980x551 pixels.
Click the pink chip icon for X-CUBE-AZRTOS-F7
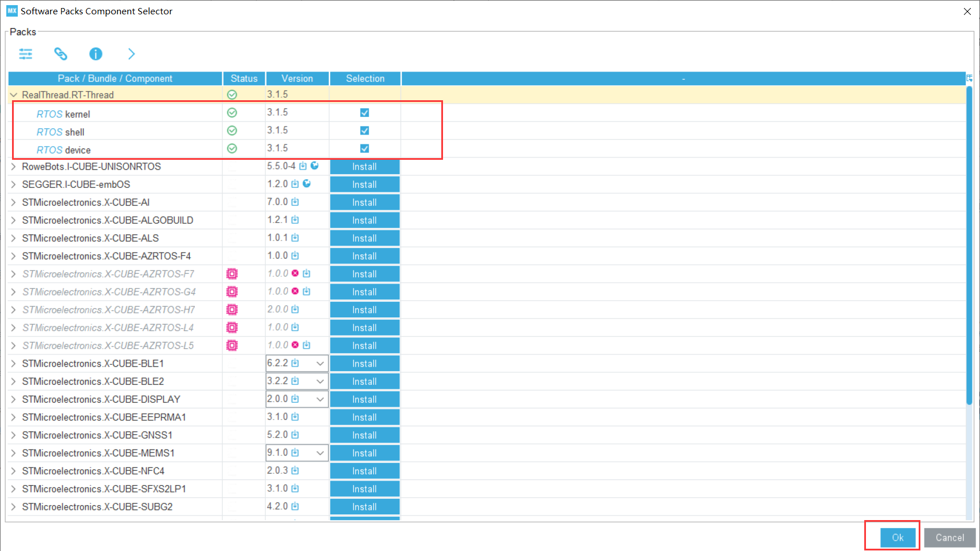(x=232, y=274)
